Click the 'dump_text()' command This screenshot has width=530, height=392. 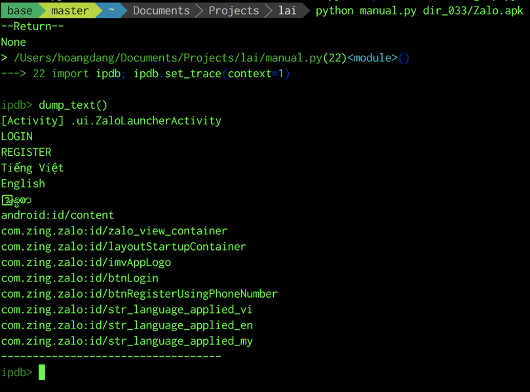click(x=73, y=105)
